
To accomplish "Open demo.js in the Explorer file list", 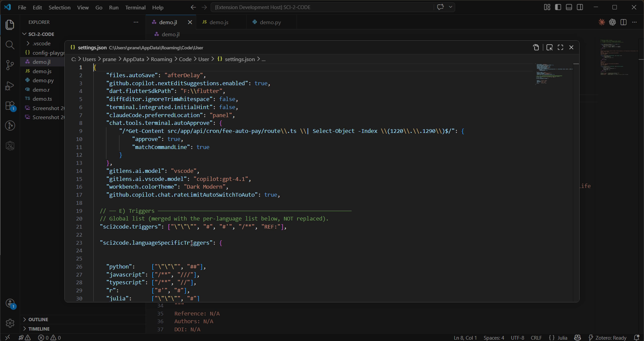I will (x=42, y=71).
